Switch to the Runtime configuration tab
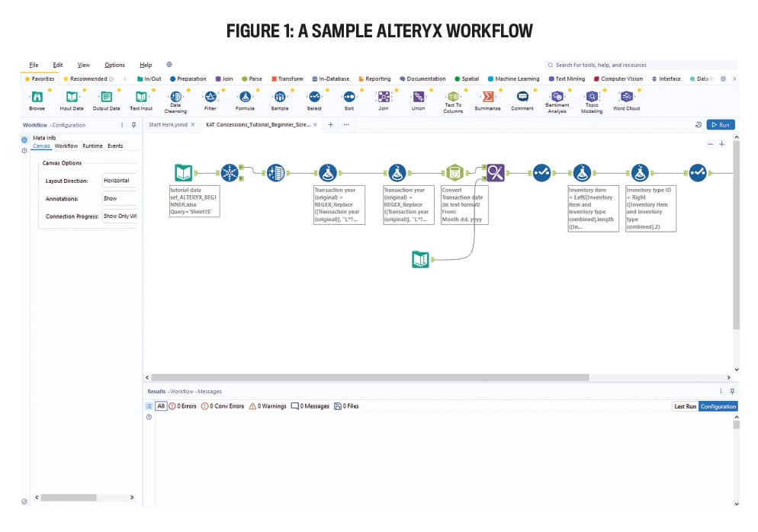The image size is (758, 532). (x=92, y=146)
